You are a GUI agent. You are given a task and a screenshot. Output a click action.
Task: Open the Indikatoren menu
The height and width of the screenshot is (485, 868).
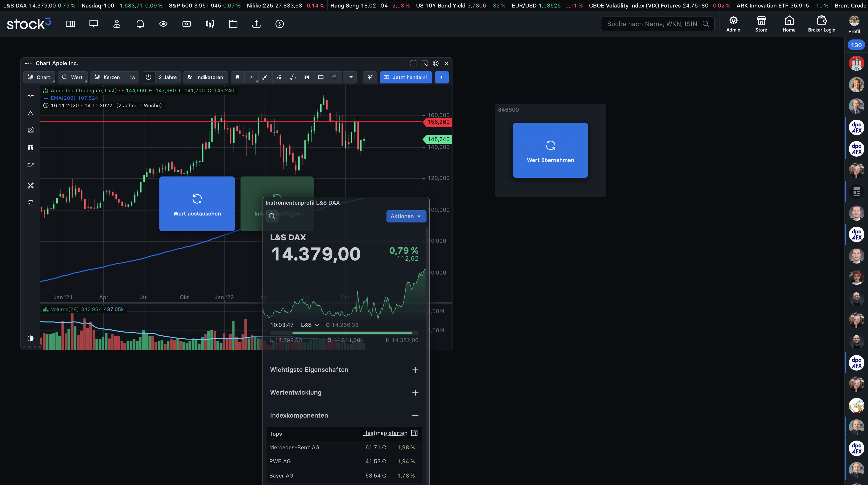click(x=205, y=77)
